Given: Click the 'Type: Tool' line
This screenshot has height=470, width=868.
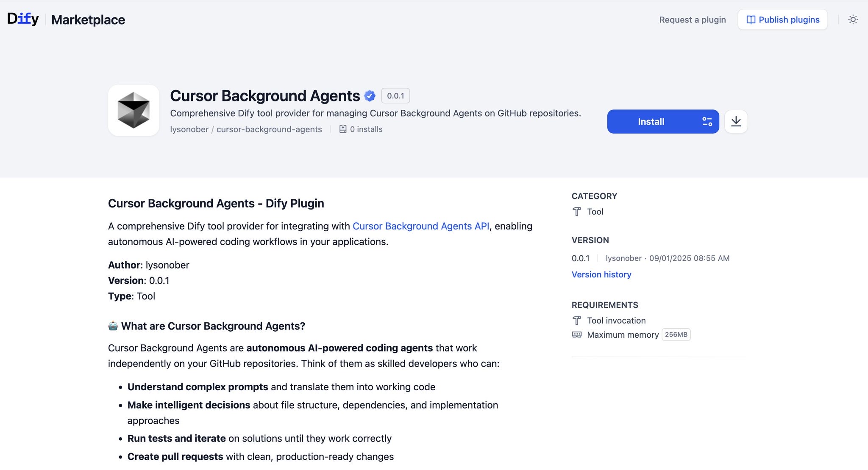Looking at the screenshot, I should [131, 296].
